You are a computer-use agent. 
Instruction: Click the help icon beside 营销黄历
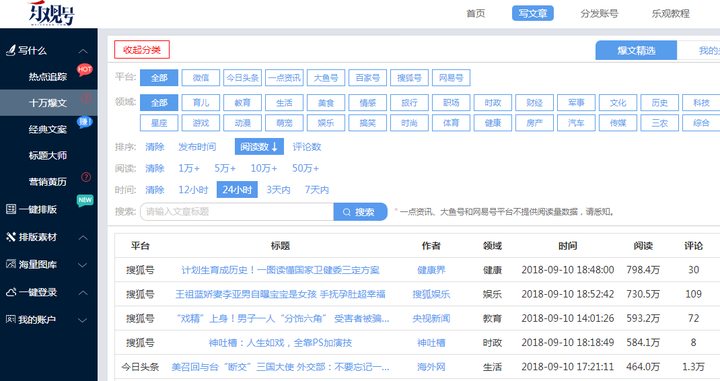point(86,177)
